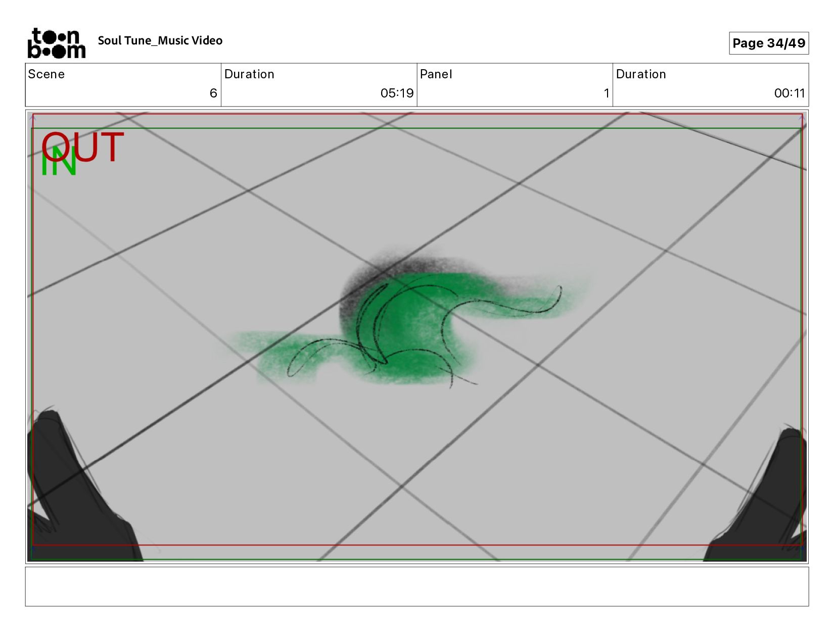This screenshot has width=834, height=644.
Task: Click scene duration value 05:19
Action: click(x=397, y=93)
